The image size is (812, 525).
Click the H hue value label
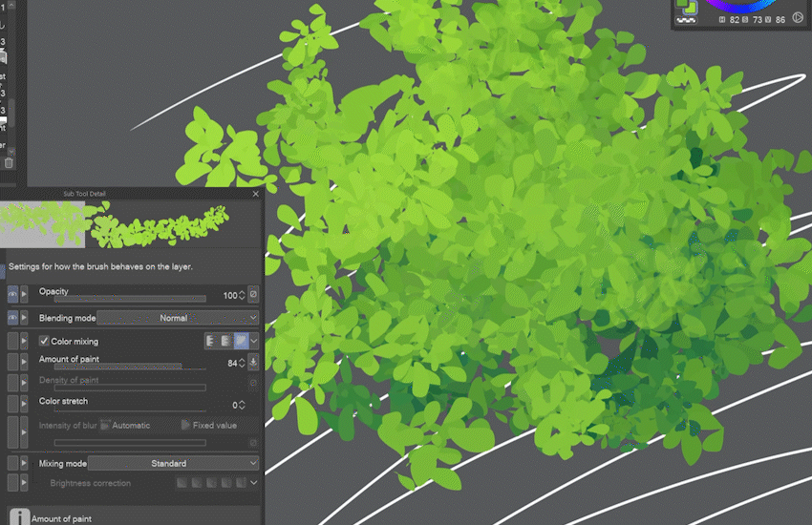pos(722,20)
